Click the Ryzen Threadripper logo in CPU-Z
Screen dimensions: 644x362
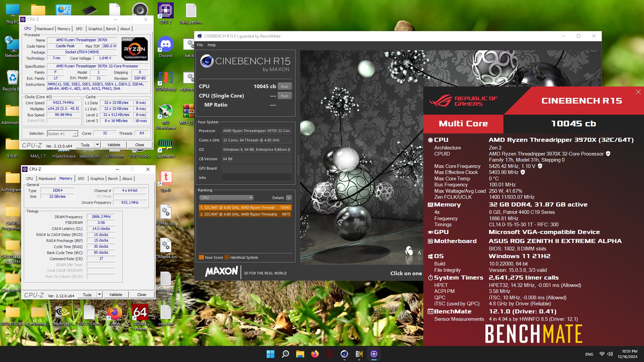coord(135,49)
